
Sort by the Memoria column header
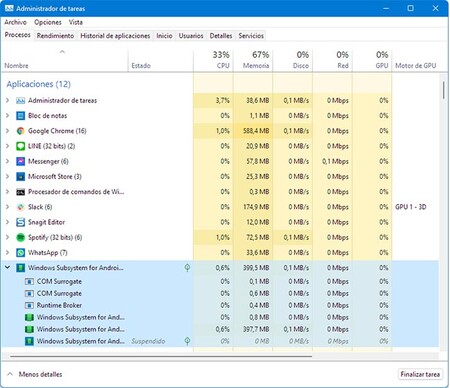click(253, 60)
